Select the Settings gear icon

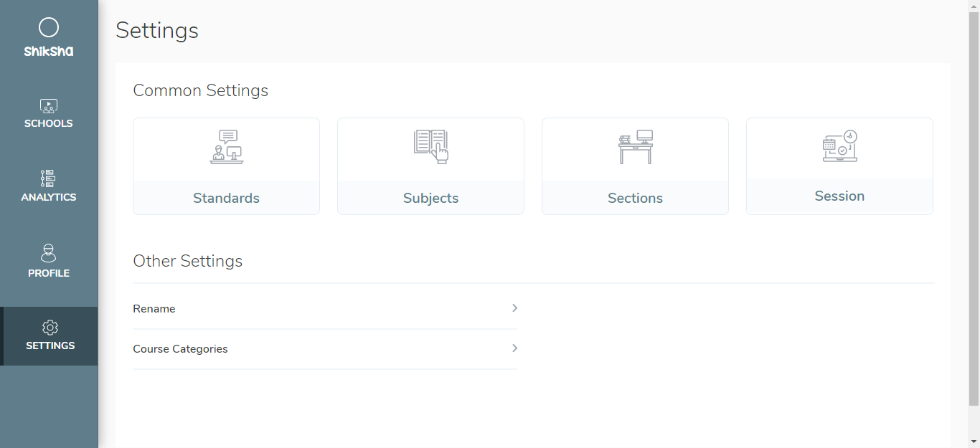point(50,328)
